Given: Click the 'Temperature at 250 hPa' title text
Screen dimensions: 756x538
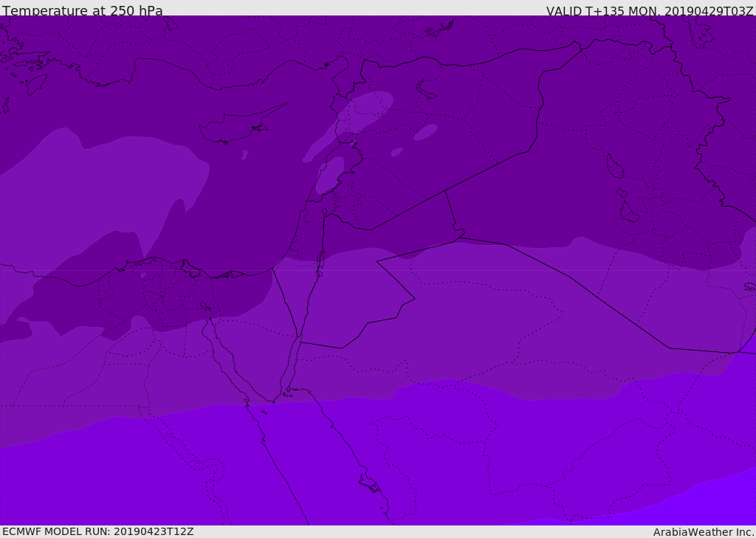Looking at the screenshot, I should [x=83, y=10].
